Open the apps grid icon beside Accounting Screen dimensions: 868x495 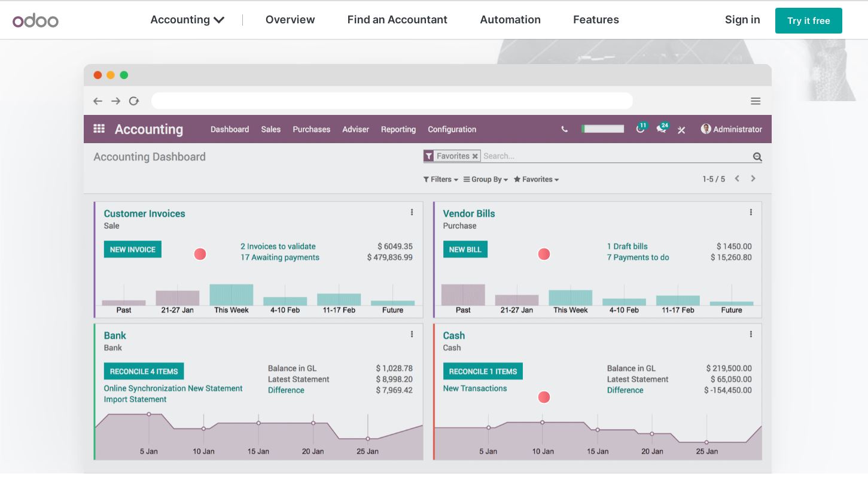[99, 129]
